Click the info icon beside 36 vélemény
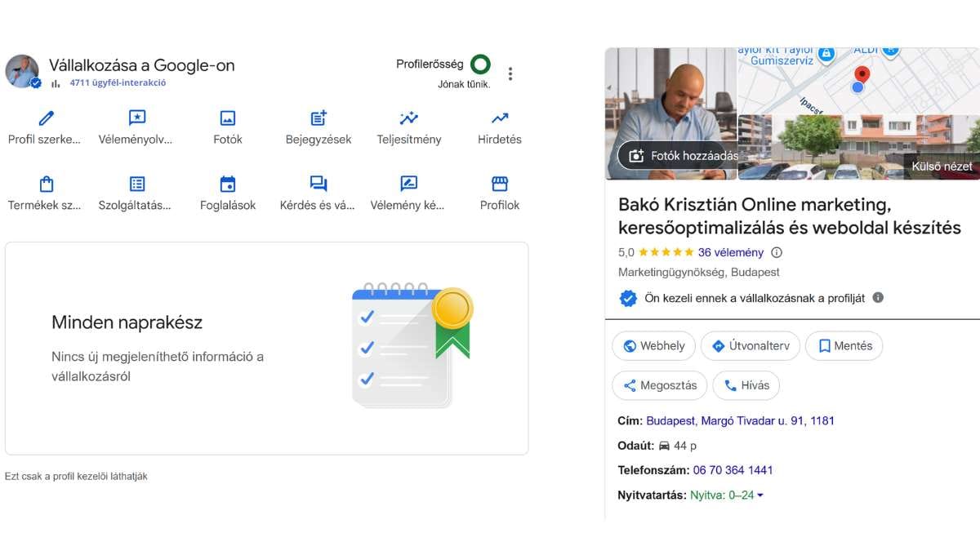 click(x=777, y=253)
